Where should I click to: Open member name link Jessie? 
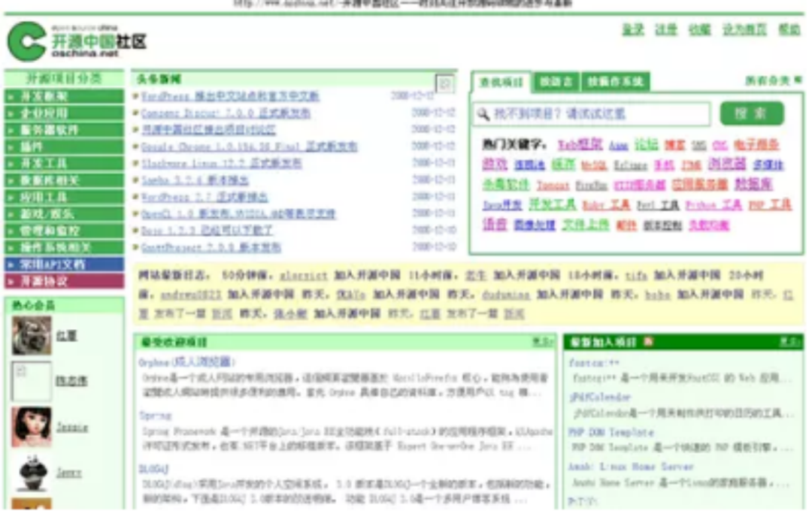(72, 428)
